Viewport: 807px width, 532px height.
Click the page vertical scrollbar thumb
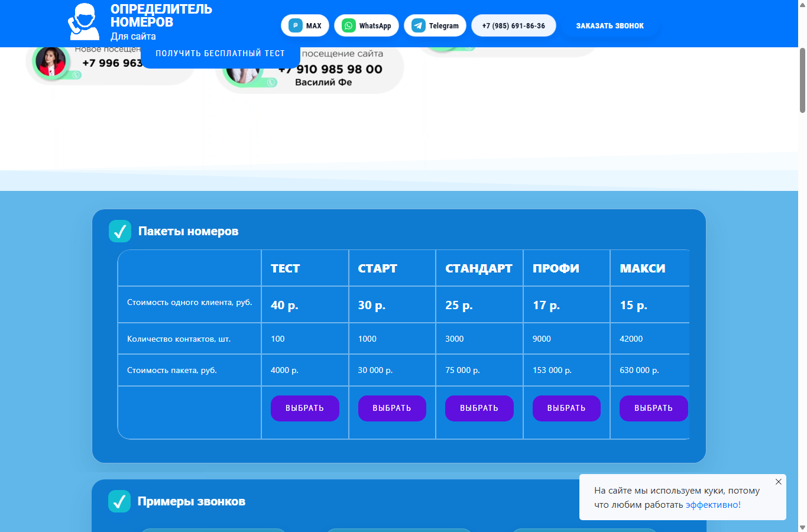pyautogui.click(x=802, y=80)
